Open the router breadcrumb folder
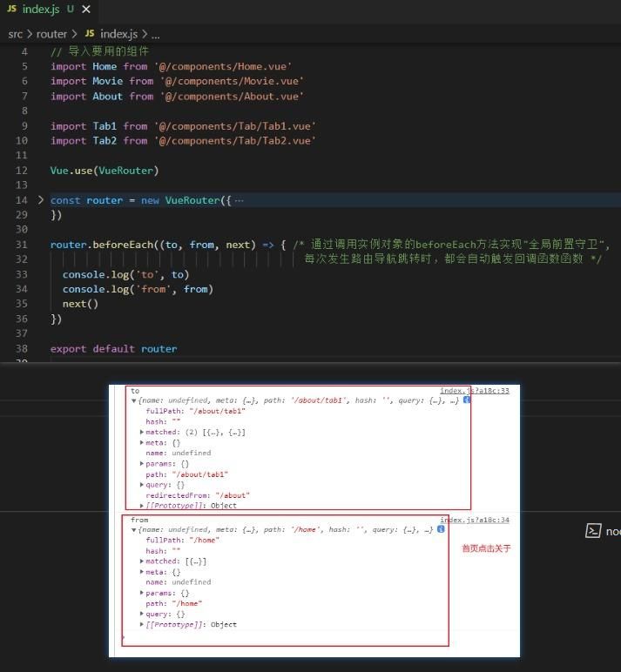 click(51, 34)
